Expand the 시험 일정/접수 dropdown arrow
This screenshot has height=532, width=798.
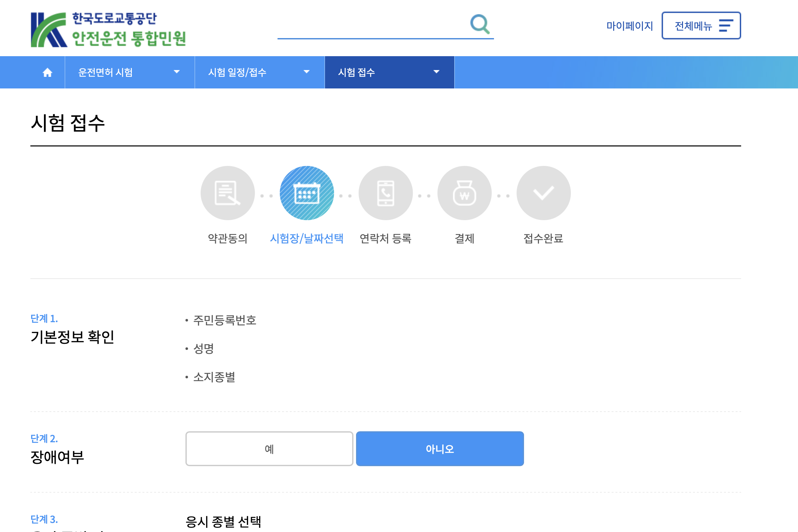click(306, 72)
